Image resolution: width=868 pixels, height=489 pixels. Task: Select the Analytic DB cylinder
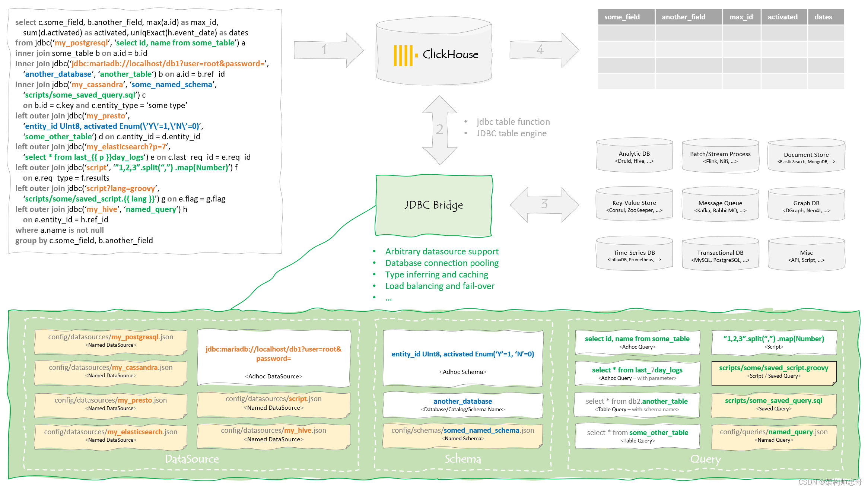634,157
